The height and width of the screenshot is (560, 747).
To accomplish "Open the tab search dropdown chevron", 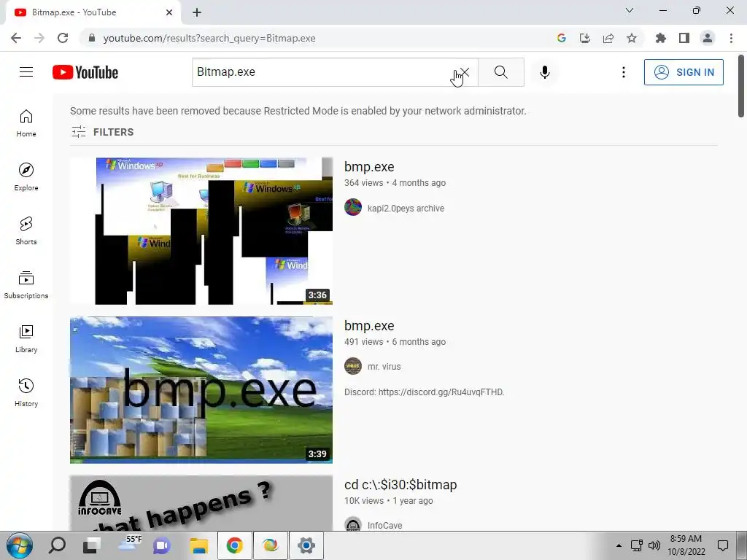I will tap(630, 10).
